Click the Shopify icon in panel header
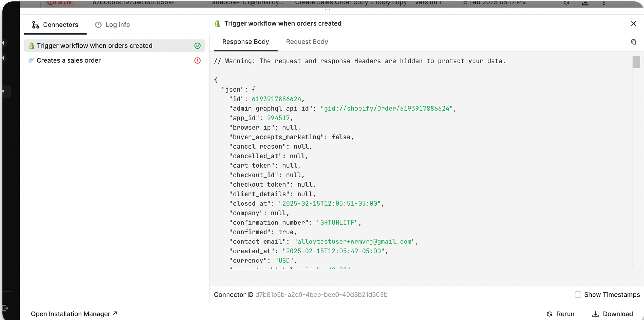This screenshot has height=320, width=644. coord(217,23)
